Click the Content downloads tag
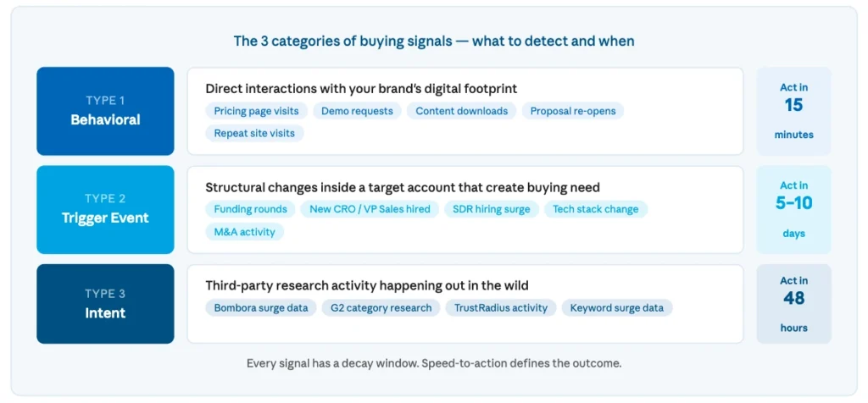This screenshot has width=868, height=403. 462,111
